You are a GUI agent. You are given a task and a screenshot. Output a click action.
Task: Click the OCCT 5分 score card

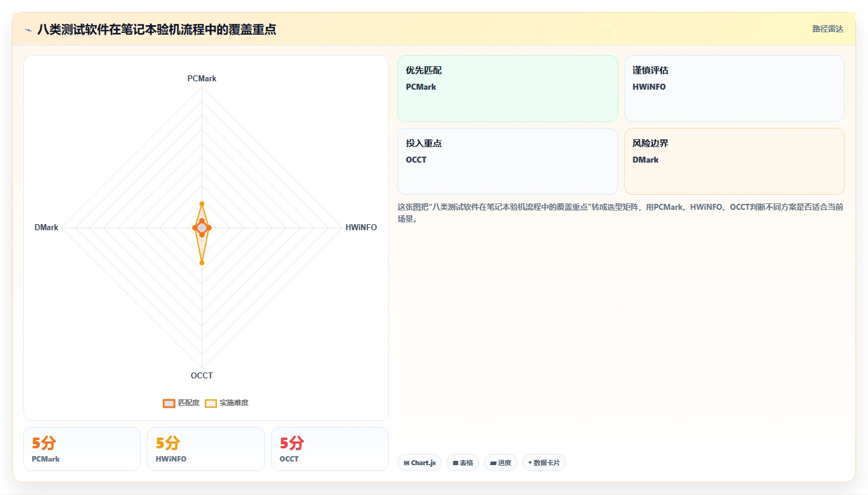point(330,449)
